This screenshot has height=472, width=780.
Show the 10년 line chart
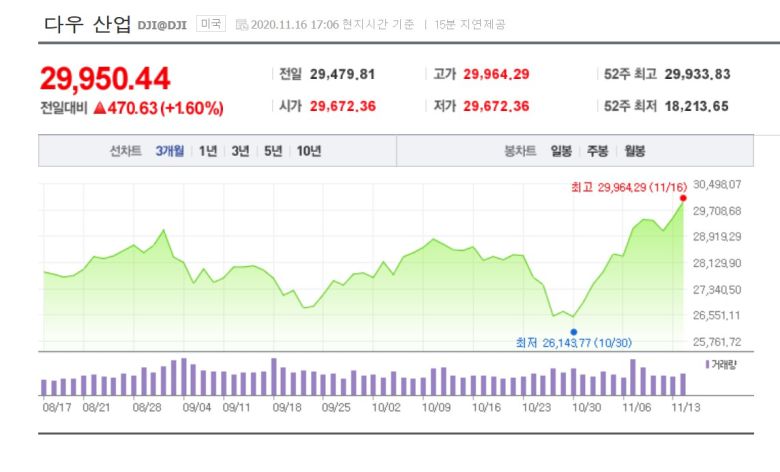pyautogui.click(x=309, y=151)
